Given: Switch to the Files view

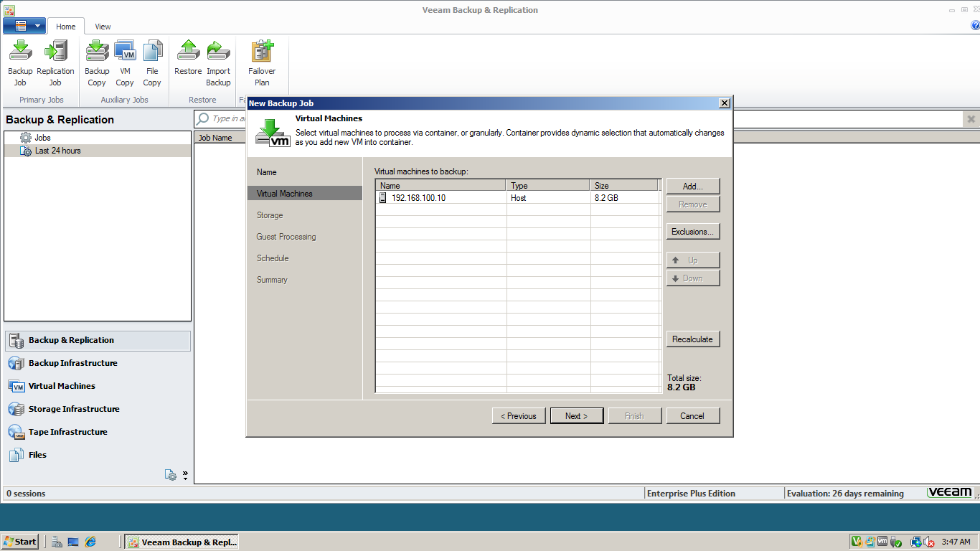Looking at the screenshot, I should click(x=37, y=455).
